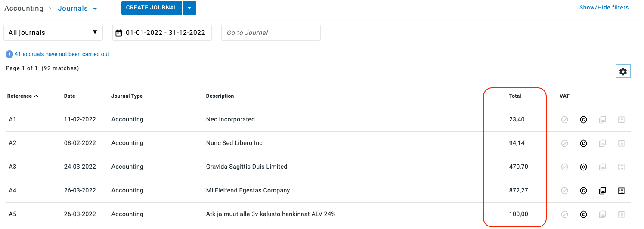Screen dimensions: 644x229
Task: Click the Show/Hide filters link
Action: pyautogui.click(x=604, y=8)
